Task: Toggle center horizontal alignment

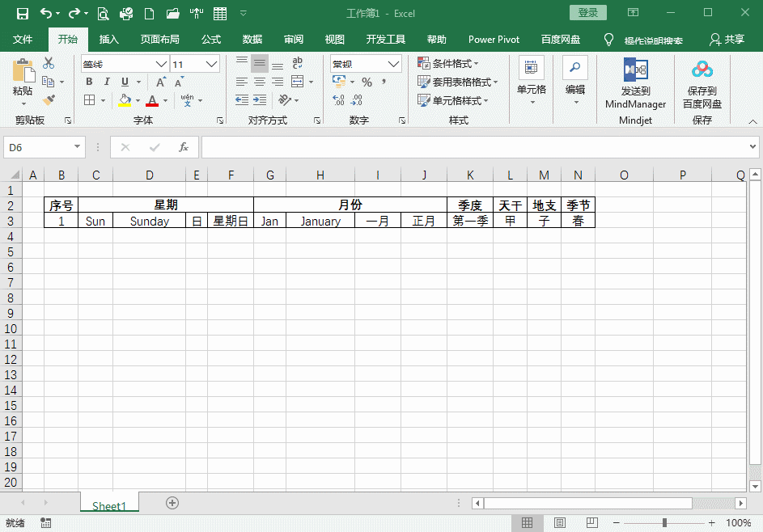Action: pyautogui.click(x=260, y=82)
